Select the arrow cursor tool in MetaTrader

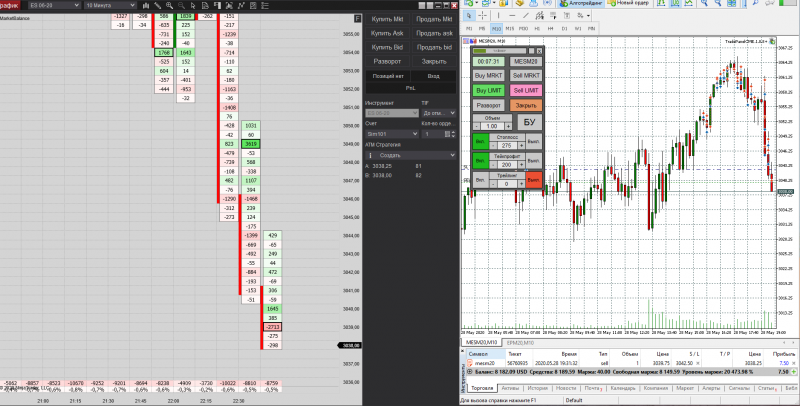(x=469, y=16)
